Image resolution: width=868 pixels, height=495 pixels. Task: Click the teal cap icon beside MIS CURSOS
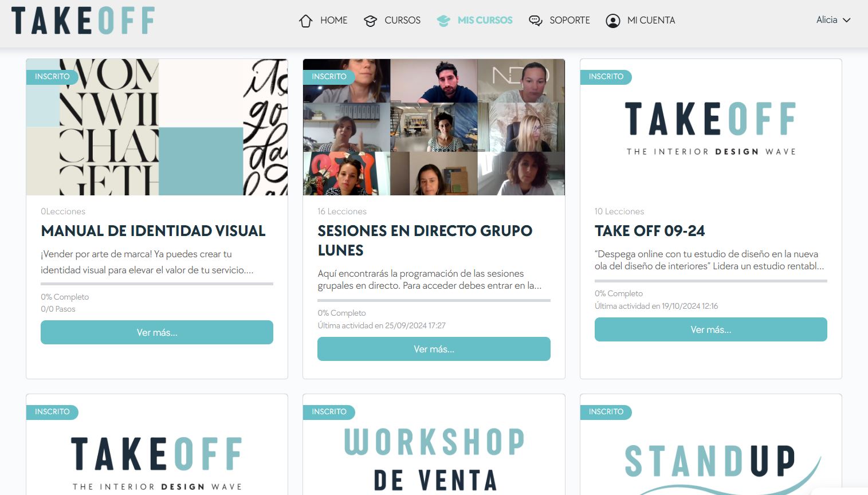tap(443, 21)
